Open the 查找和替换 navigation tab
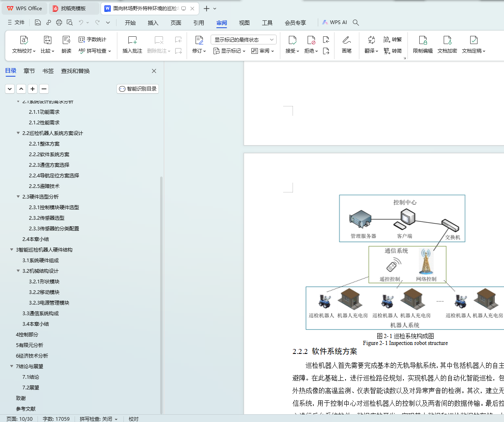504x422 pixels. [x=75, y=71]
